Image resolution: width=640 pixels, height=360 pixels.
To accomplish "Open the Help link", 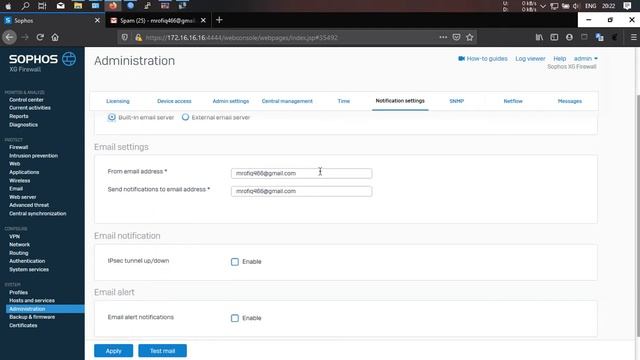I will tap(560, 59).
